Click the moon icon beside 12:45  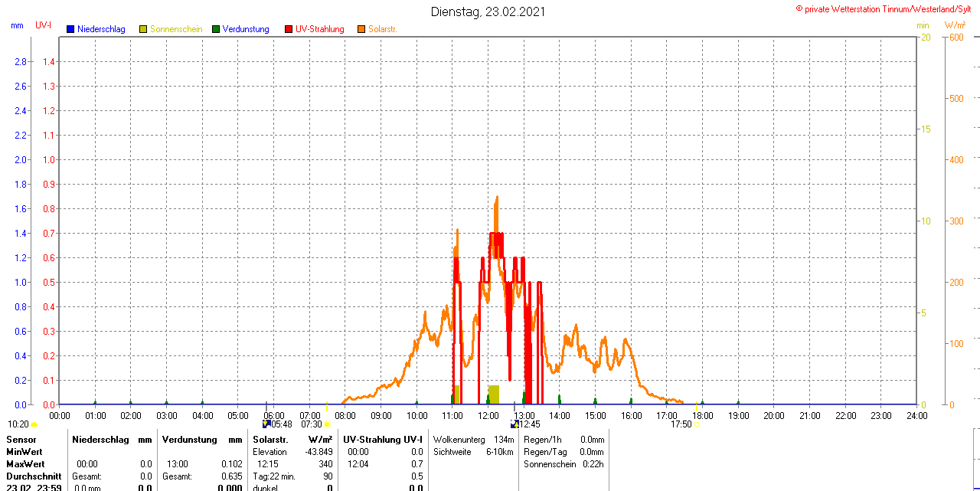pos(514,424)
